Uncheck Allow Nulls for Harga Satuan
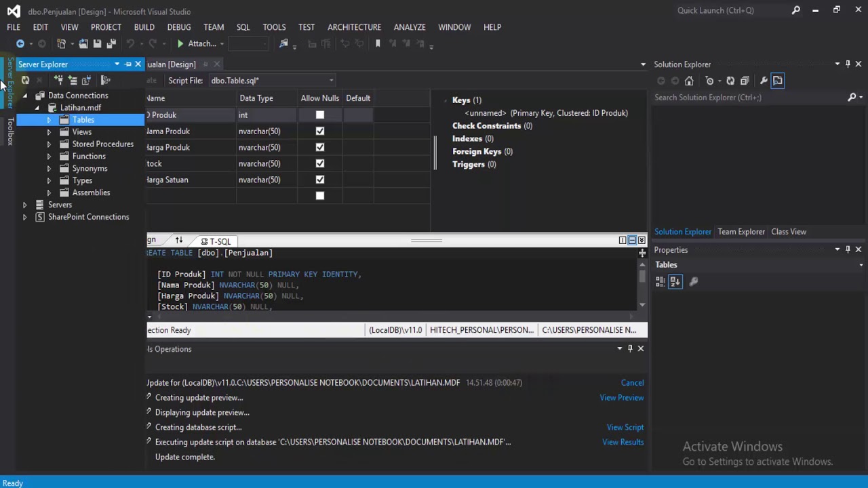The height and width of the screenshot is (488, 868). 320,180
